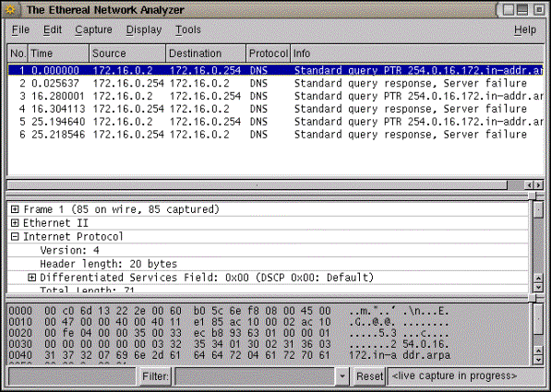Click the packet list scroll-right arrow

click(x=539, y=184)
